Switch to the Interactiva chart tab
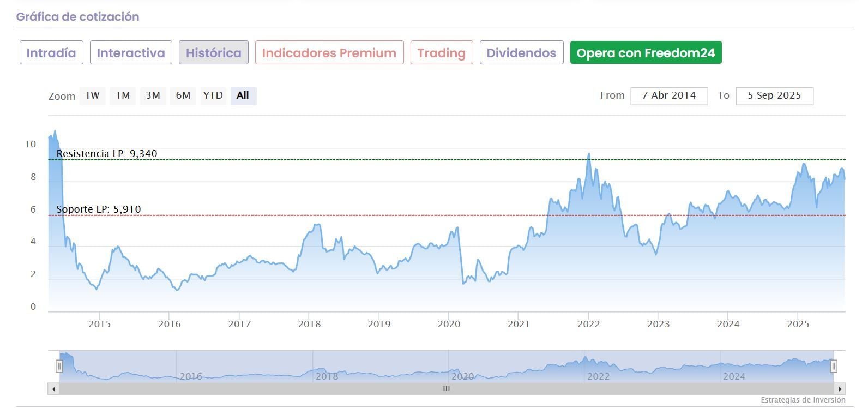868x408 pixels. pyautogui.click(x=131, y=53)
